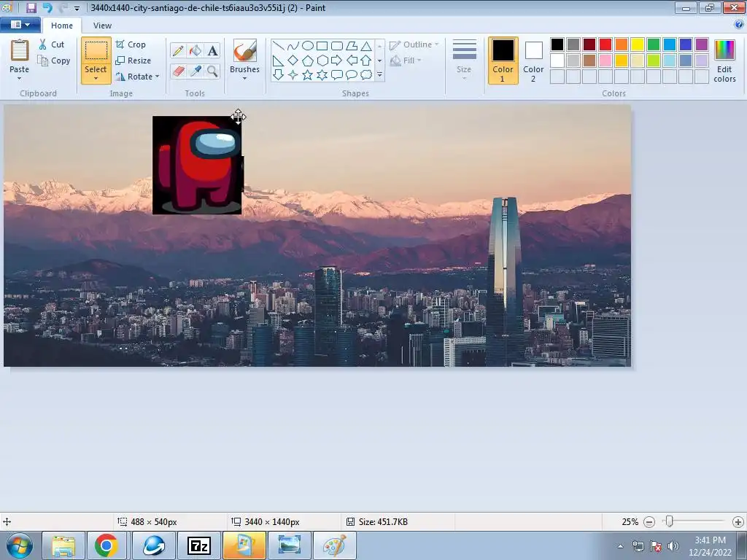Screen dimensions: 747x560
Task: Open Windows Explorer folder on taskbar
Action: (64, 545)
